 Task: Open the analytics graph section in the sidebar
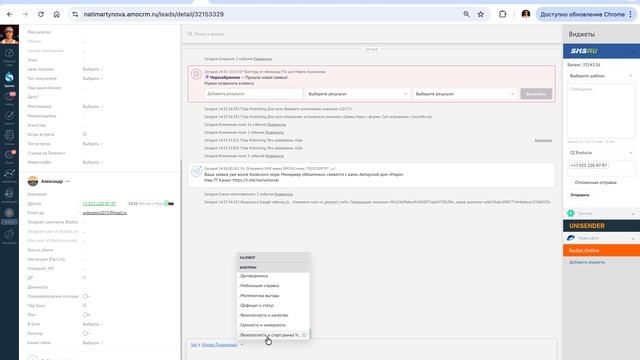[x=9, y=176]
